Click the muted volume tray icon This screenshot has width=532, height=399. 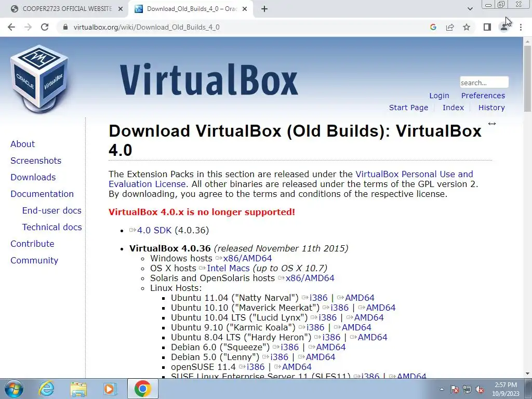pyautogui.click(x=480, y=390)
